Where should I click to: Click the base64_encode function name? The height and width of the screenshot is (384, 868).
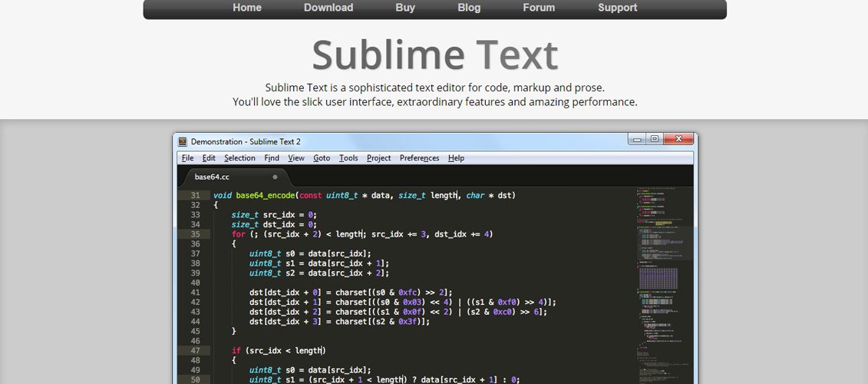(x=266, y=195)
